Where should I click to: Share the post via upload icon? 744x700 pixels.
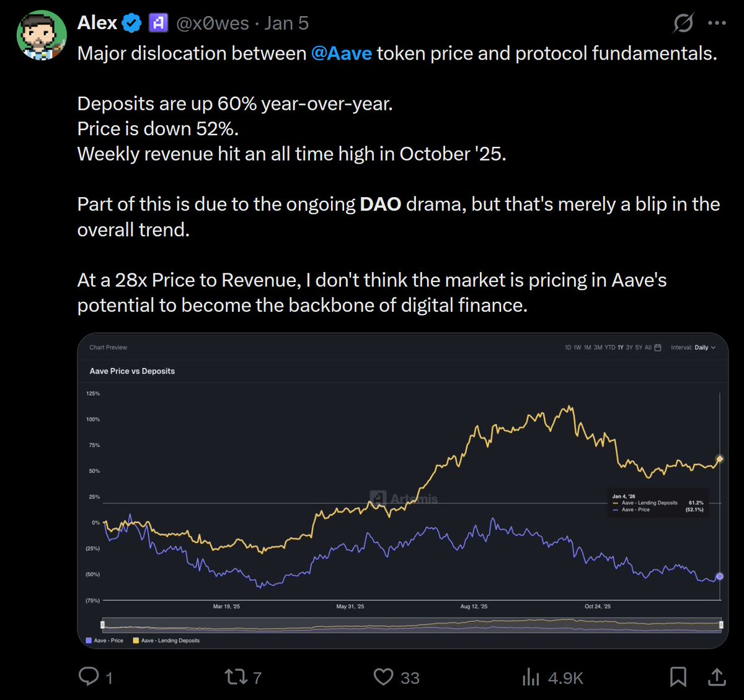point(717,676)
